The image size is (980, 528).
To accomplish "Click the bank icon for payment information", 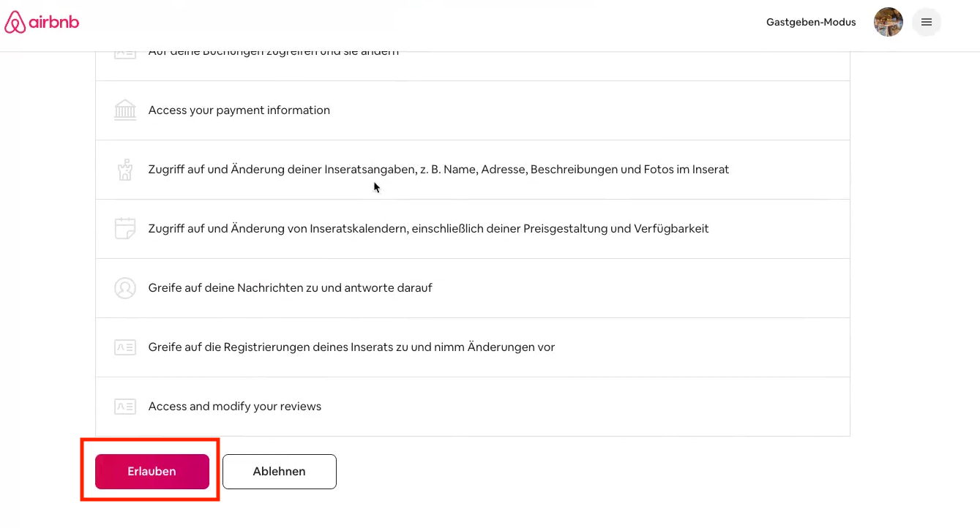I will [x=125, y=110].
